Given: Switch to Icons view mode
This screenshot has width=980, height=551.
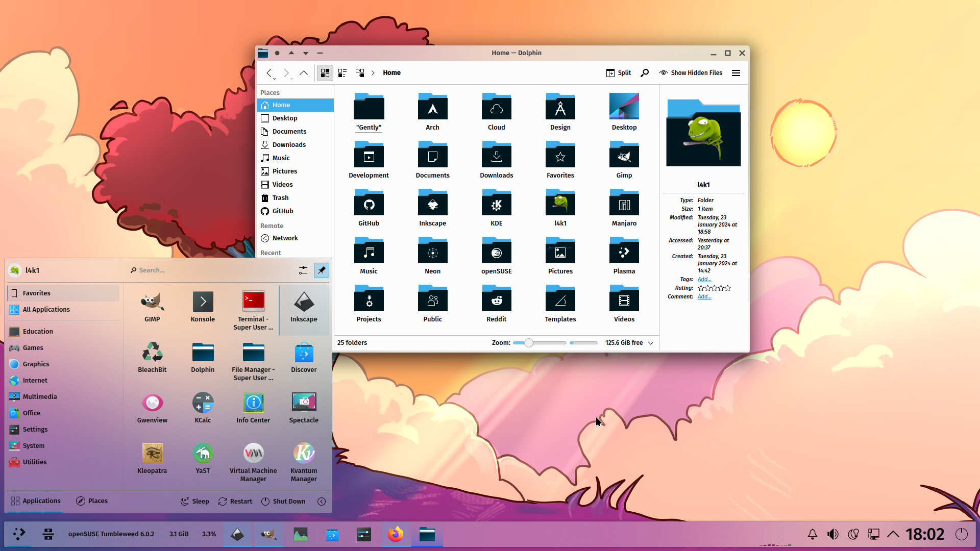Looking at the screenshot, I should coord(325,73).
